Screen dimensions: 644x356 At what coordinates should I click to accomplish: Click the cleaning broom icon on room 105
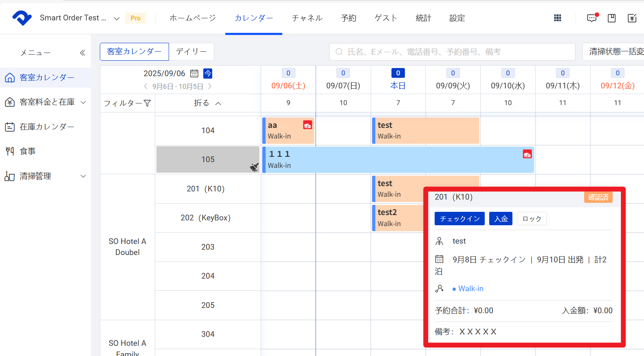coord(254,167)
